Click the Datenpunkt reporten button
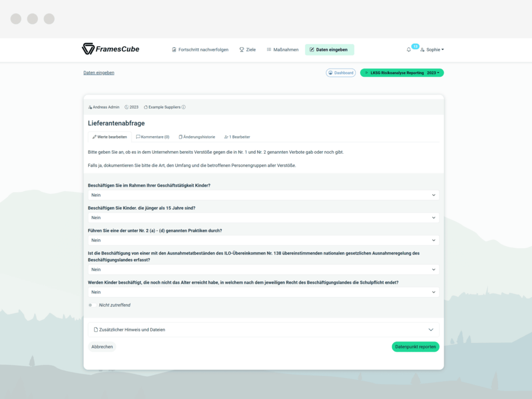Viewport: 532px width, 399px height. coord(415,347)
